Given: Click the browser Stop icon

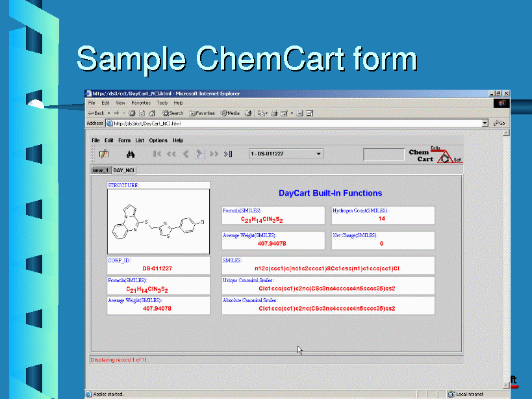Looking at the screenshot, I should click(x=132, y=113).
